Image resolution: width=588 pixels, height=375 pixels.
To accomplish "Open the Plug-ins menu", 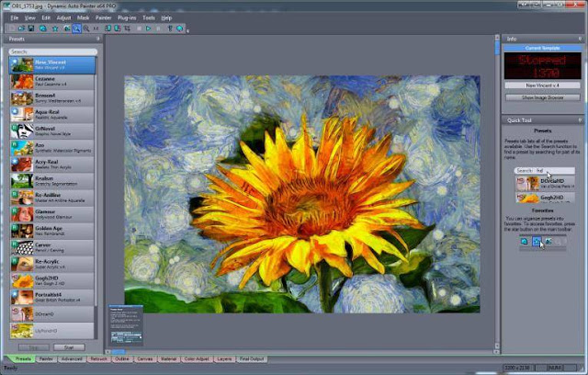I will (127, 17).
